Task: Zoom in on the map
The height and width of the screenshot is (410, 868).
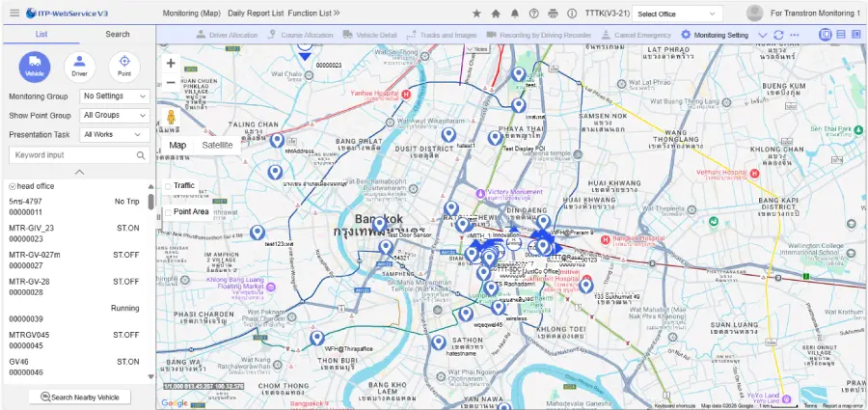Action: click(x=171, y=63)
